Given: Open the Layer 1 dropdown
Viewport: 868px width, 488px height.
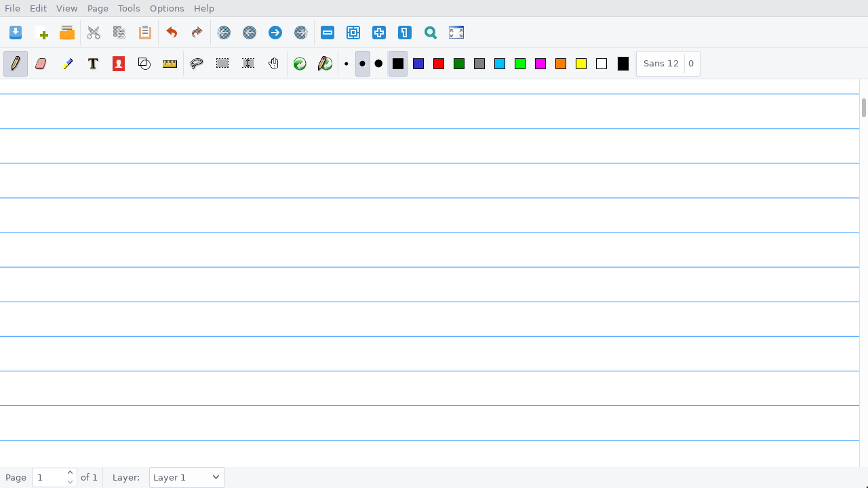Looking at the screenshot, I should click(186, 477).
